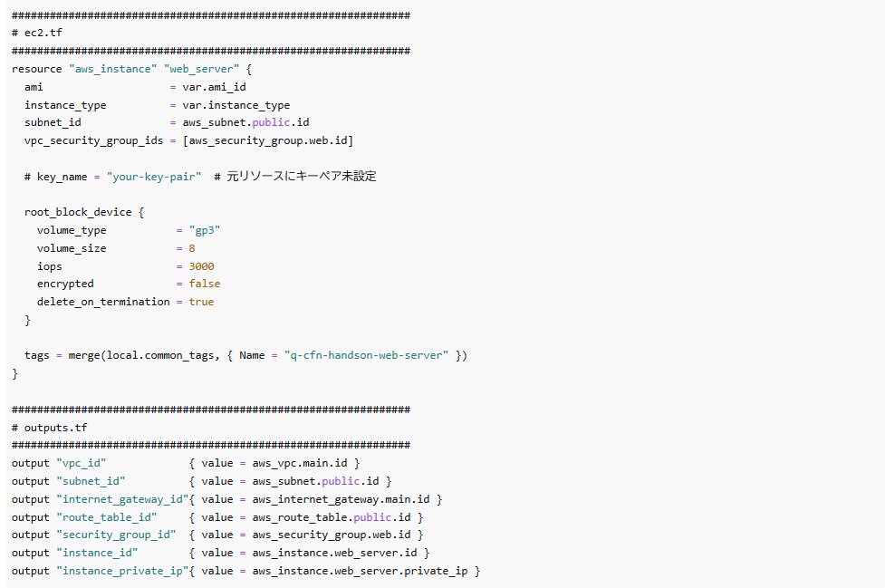Select the 'var.ami_id' value
885x588 pixels.
pos(214,87)
